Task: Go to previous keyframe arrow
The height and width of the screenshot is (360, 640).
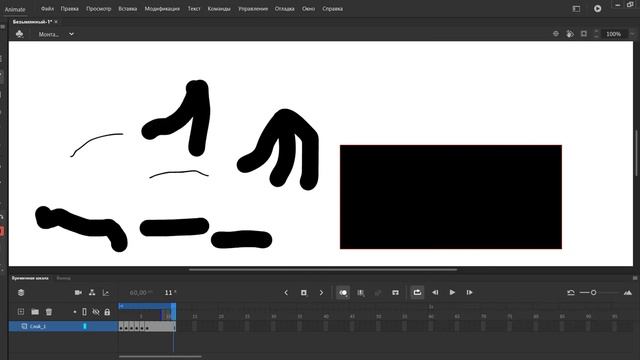Action: pos(286,293)
